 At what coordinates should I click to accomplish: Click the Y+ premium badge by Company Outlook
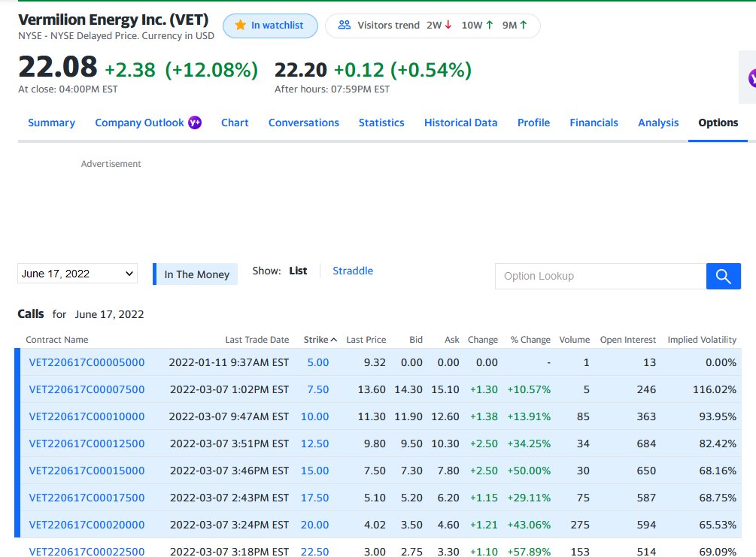point(195,123)
